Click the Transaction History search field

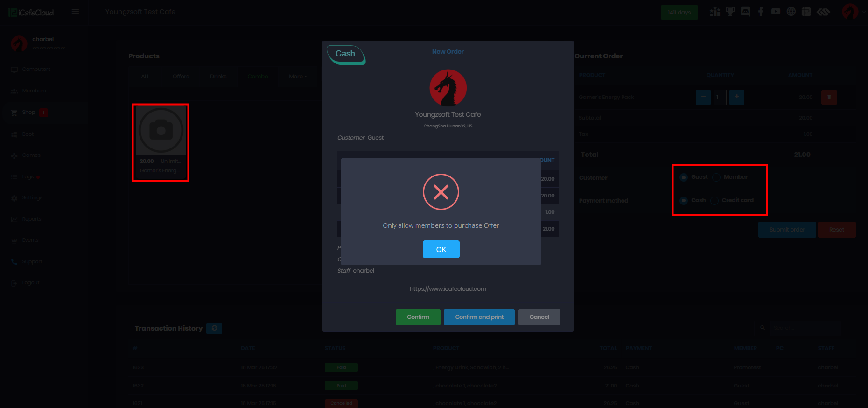[805, 328]
